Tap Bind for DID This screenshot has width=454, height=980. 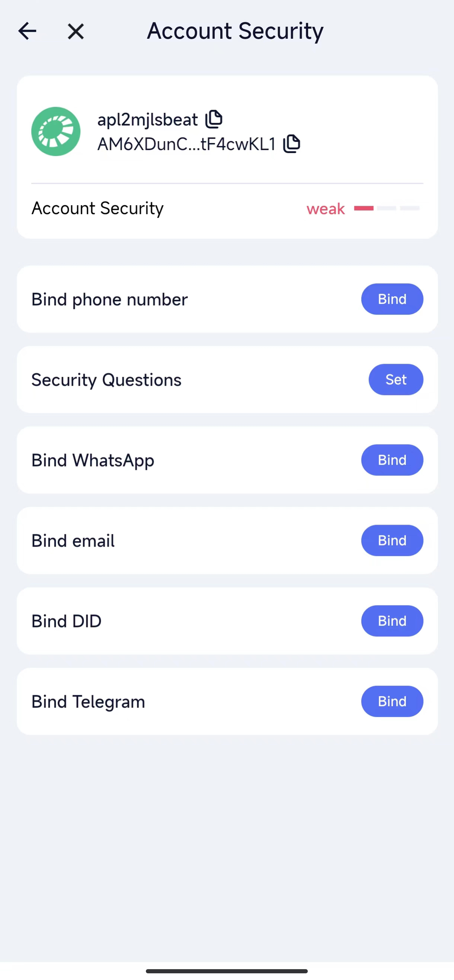pyautogui.click(x=391, y=621)
